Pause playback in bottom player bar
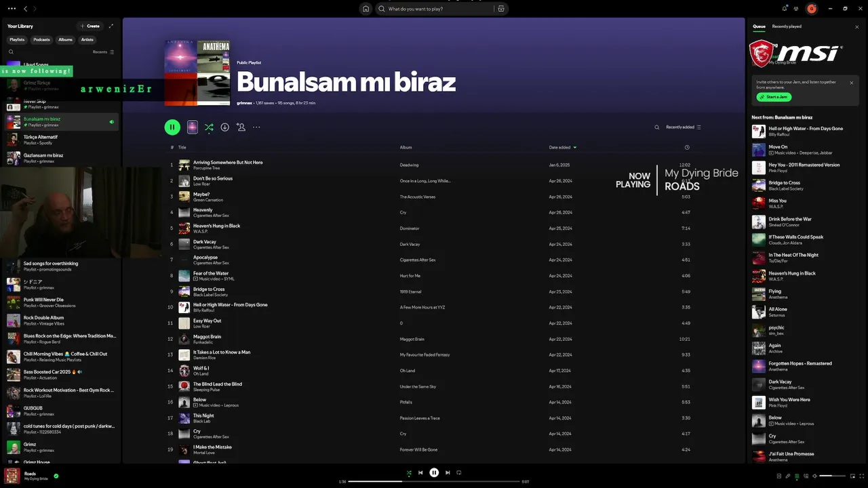This screenshot has width=868, height=488. pyautogui.click(x=434, y=472)
